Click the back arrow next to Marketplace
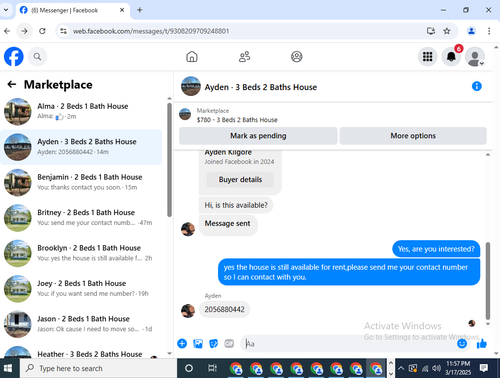Viewport: 500px width, 378px height. point(12,84)
